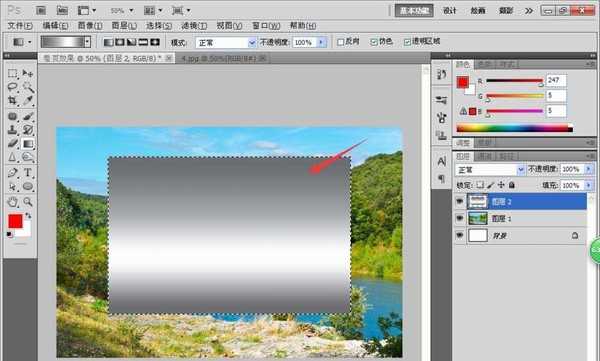Select the Hand tool
The image size is (600, 361).
click(x=12, y=202)
